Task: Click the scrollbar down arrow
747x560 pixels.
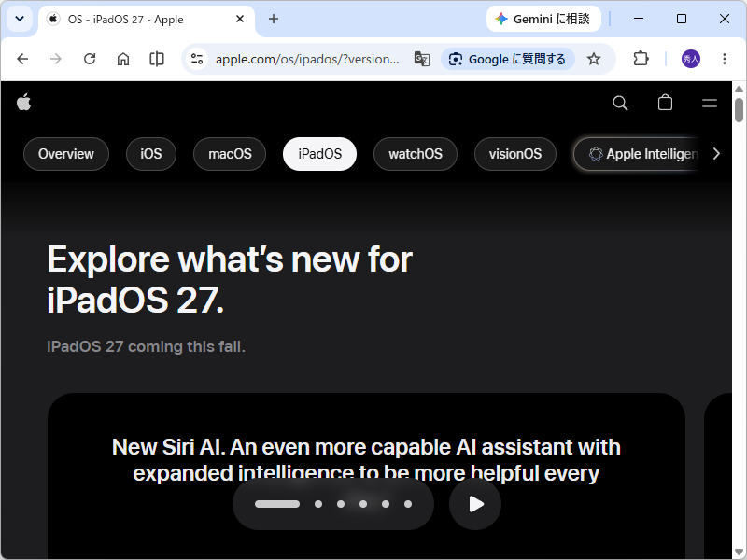Action: [739, 553]
